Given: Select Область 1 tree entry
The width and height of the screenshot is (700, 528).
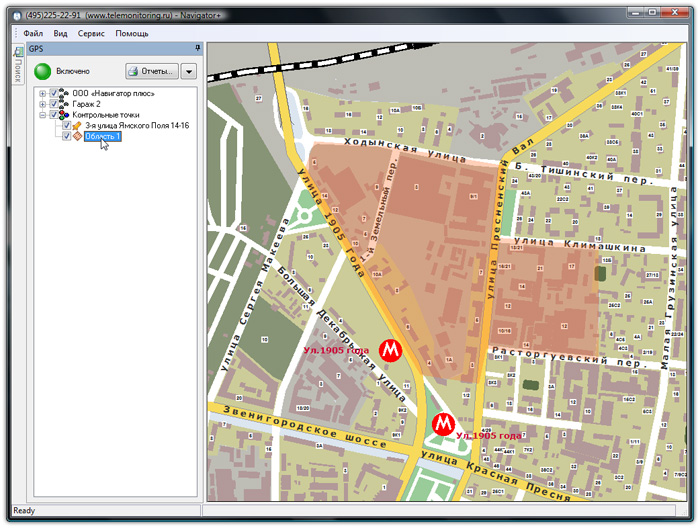Looking at the screenshot, I should [103, 136].
